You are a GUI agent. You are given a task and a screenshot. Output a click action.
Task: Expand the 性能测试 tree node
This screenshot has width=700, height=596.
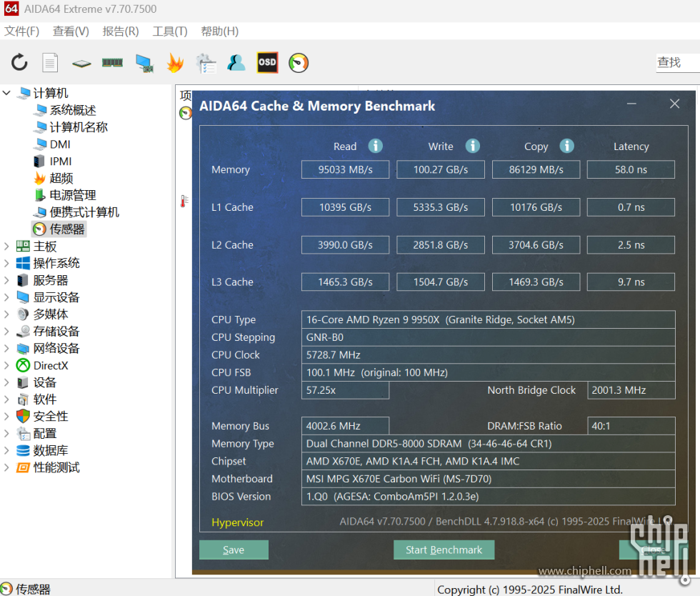point(6,467)
